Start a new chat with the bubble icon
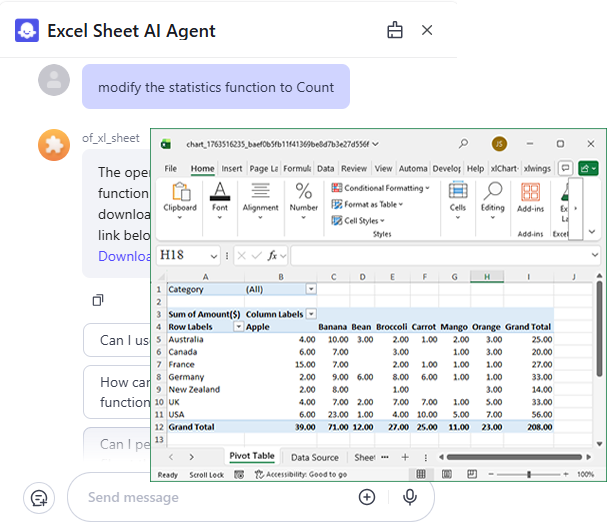Viewport: 607px width, 532px height. point(39,498)
